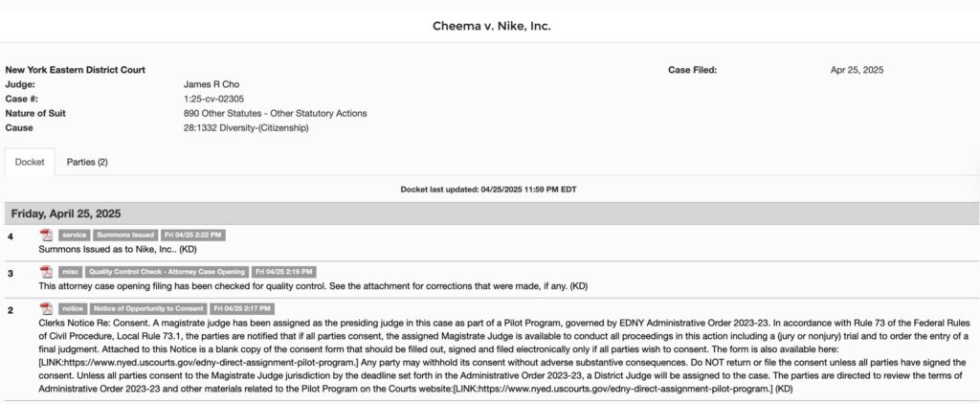Click the "notice" tag on entry 2
The height and width of the screenshot is (404, 980).
click(73, 308)
